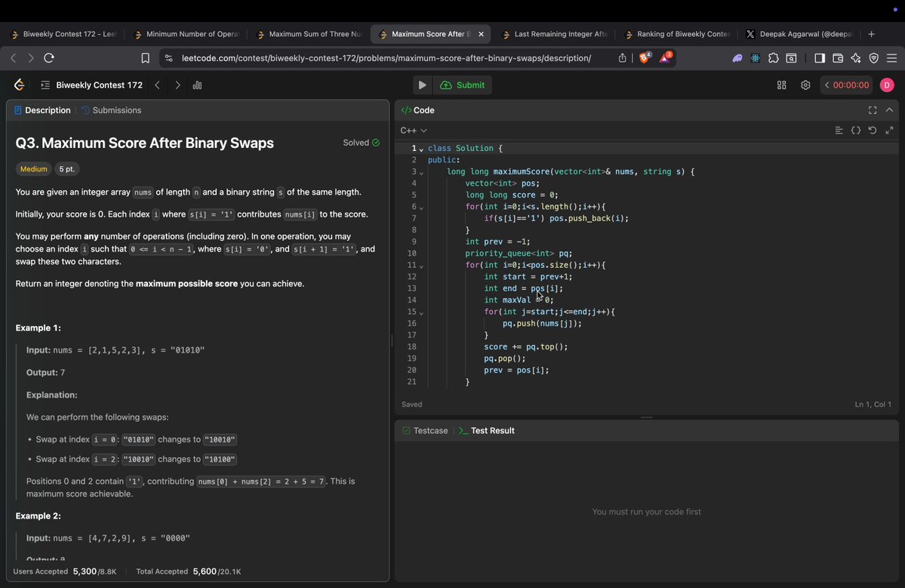The width and height of the screenshot is (905, 588).
Task: Reset code to default icon
Action: [x=873, y=131]
